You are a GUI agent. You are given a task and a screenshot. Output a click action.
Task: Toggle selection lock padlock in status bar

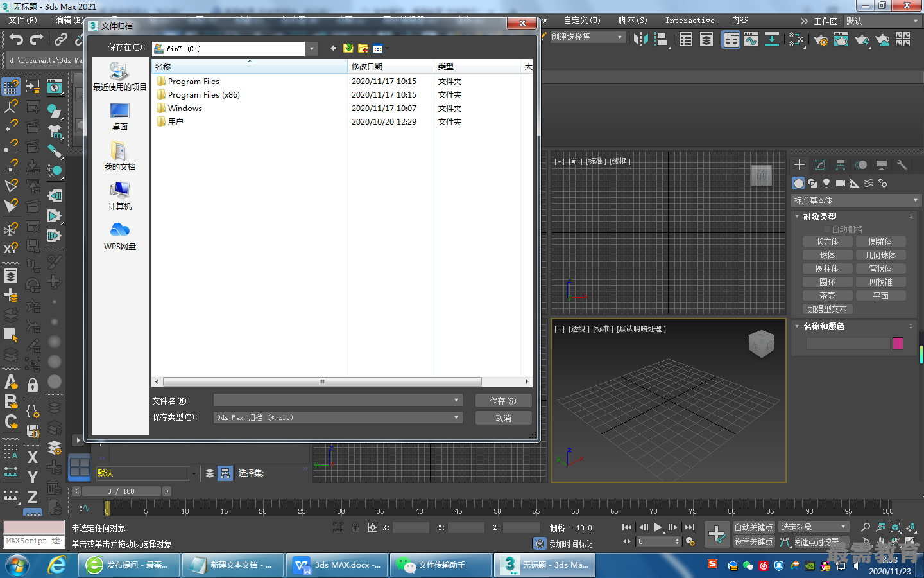click(x=355, y=527)
